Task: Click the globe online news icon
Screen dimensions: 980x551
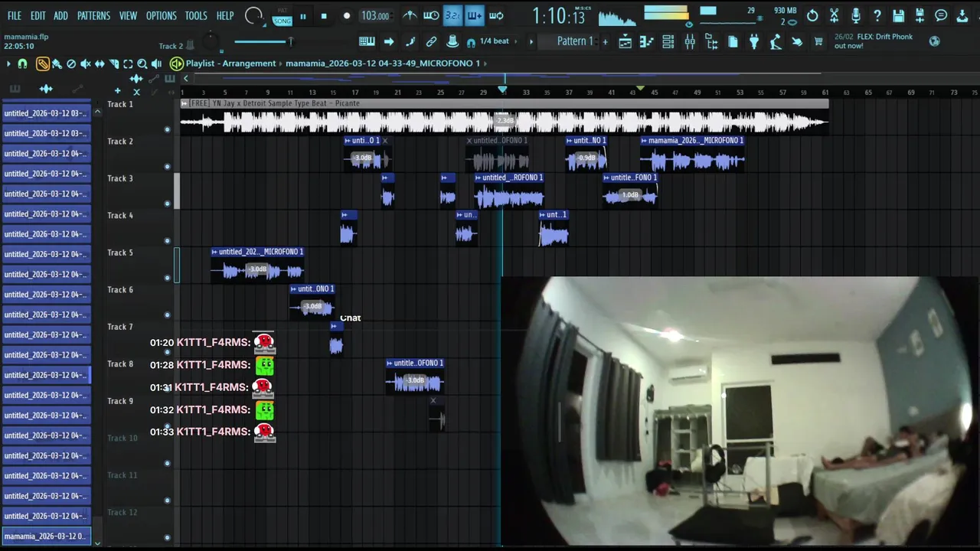Action: point(934,41)
